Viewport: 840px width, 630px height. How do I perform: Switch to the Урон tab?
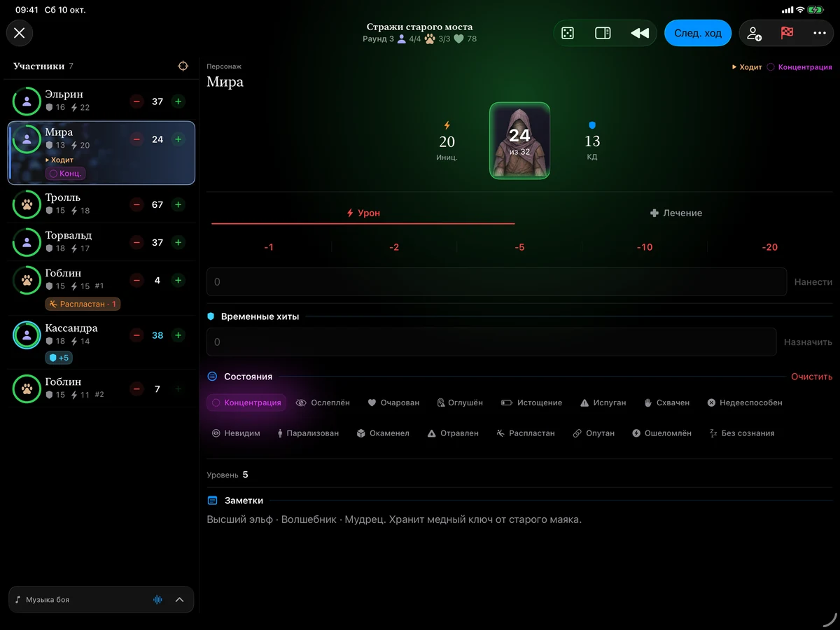[363, 213]
